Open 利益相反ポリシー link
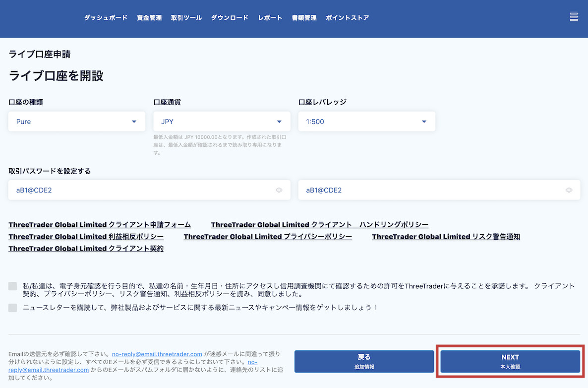 [x=86, y=237]
